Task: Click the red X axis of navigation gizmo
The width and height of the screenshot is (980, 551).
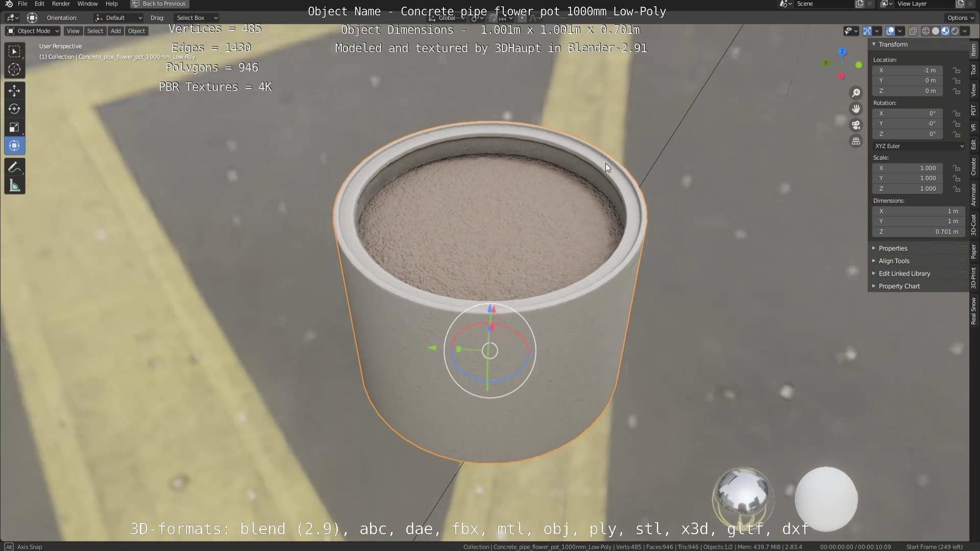Action: click(842, 76)
